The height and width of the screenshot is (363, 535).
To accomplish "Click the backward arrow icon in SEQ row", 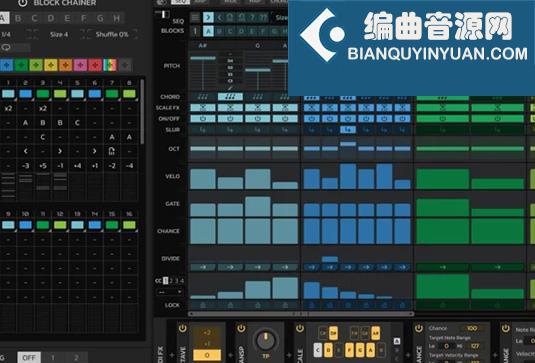I will (x=220, y=17).
